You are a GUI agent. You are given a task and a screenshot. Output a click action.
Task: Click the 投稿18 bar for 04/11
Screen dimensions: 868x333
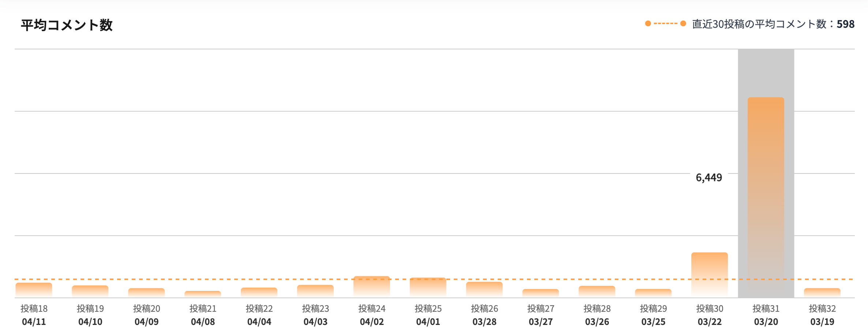point(34,289)
